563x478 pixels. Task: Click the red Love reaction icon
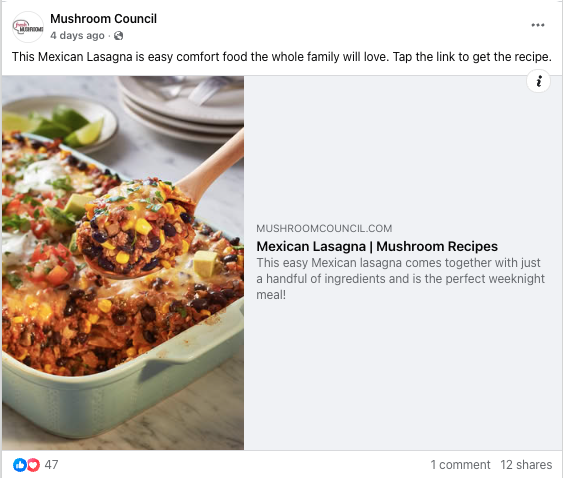(x=33, y=465)
